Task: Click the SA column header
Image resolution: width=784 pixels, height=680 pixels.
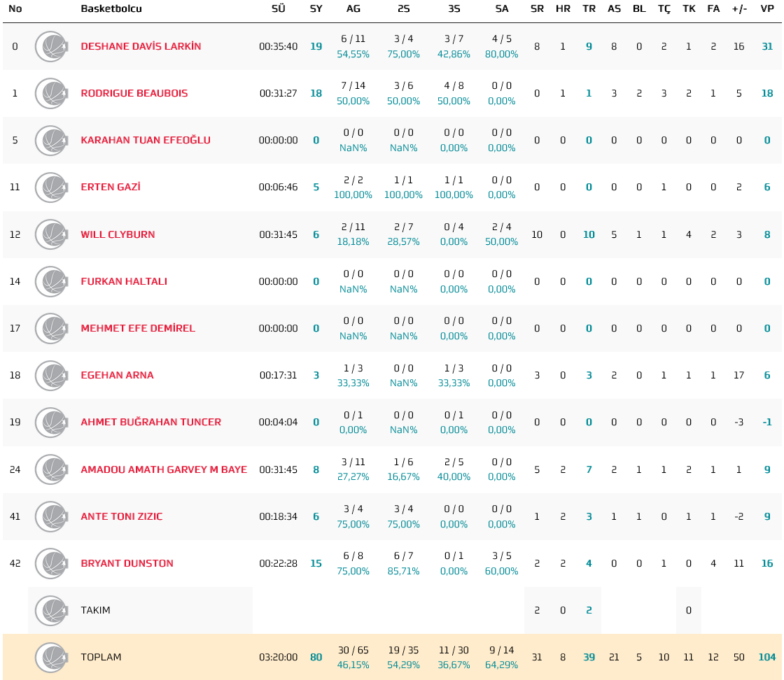Action: tap(501, 8)
